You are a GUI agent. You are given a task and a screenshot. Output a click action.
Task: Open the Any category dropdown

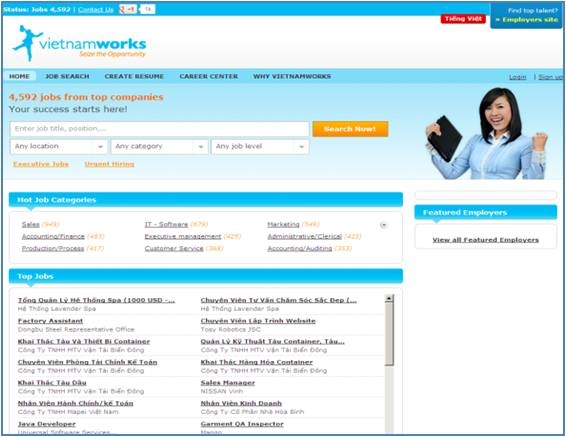(160, 147)
